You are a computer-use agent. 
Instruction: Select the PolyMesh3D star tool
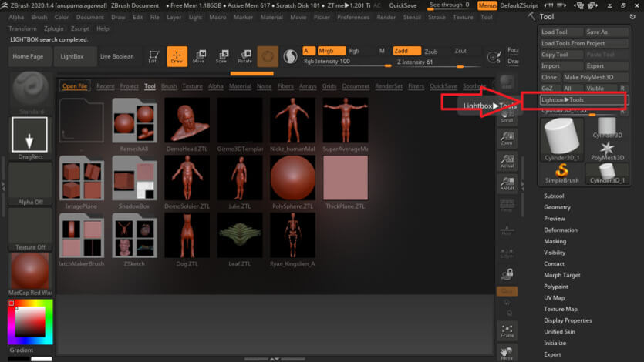click(x=607, y=151)
